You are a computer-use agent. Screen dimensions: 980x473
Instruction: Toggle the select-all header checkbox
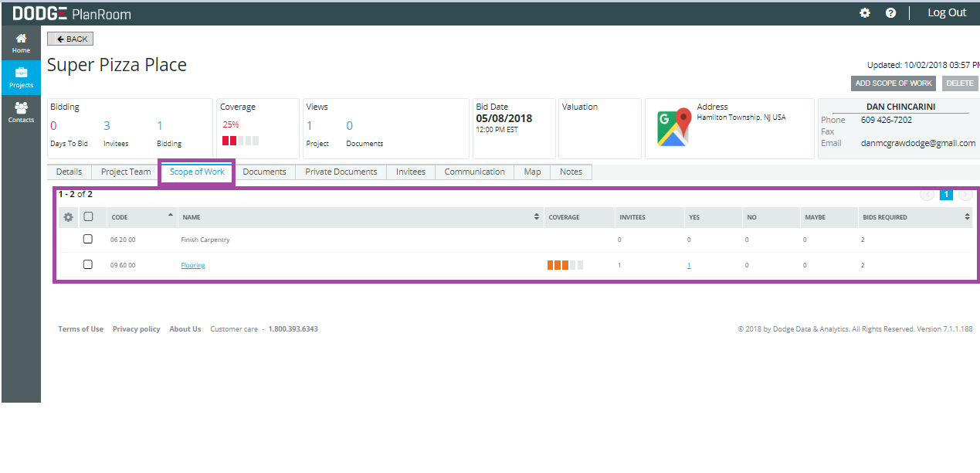pyautogui.click(x=88, y=217)
